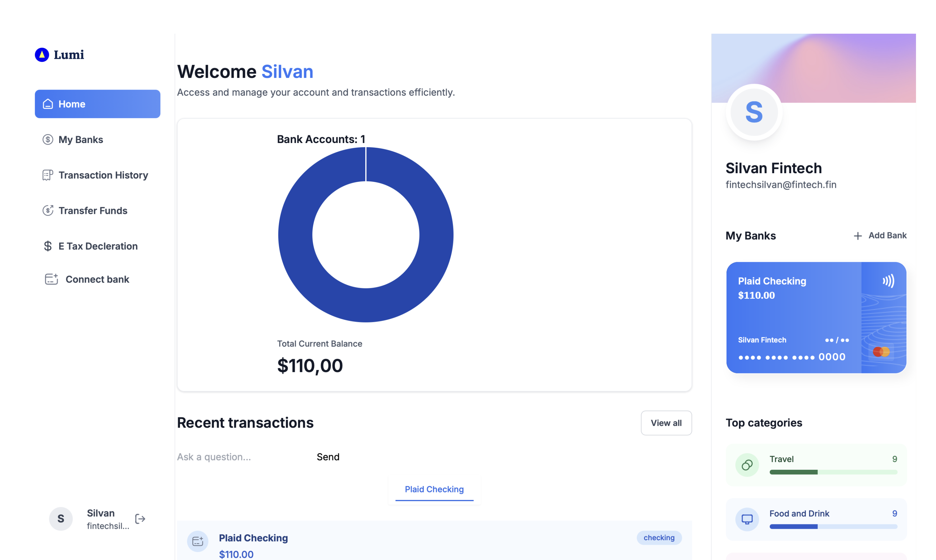Image resolution: width=936 pixels, height=560 pixels.
Task: Click the Plaid Checking transaction account name
Action: [253, 538]
